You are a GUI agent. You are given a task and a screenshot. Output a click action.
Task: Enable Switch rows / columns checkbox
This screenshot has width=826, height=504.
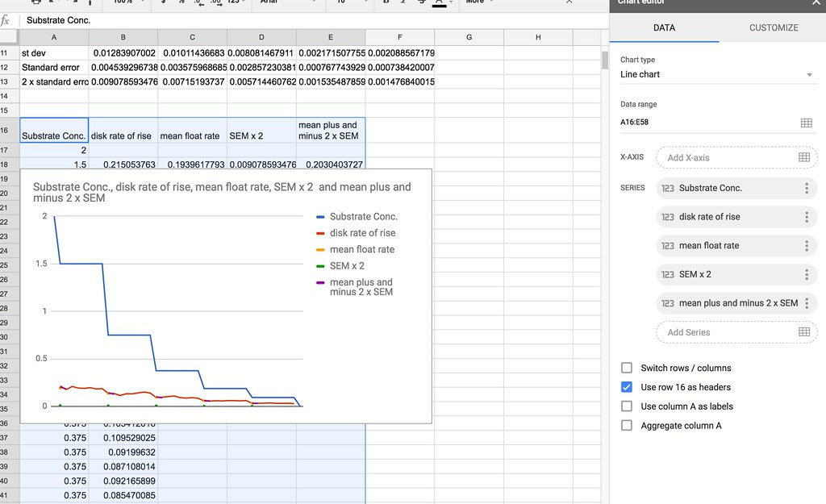627,368
